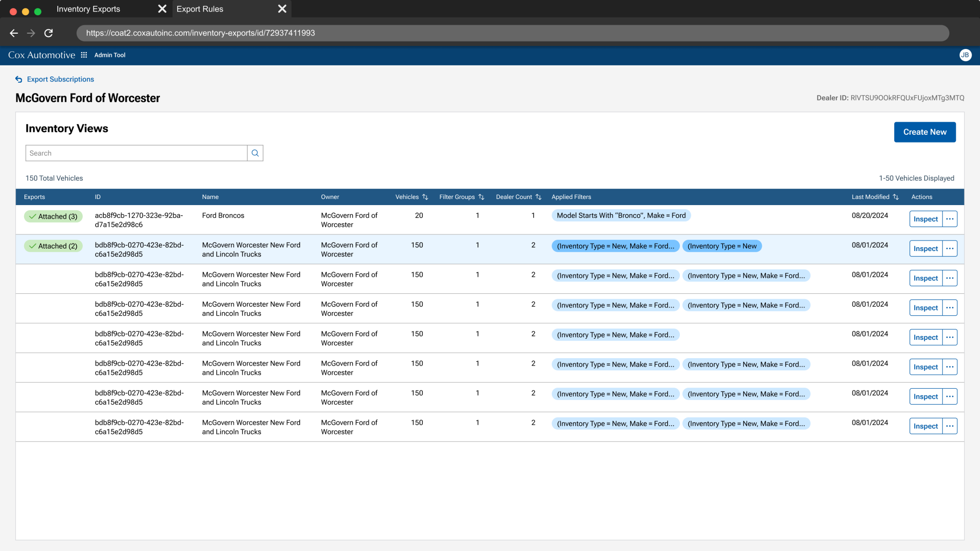Click the back-arrow icon next to Export Subscriptions
This screenshot has width=980, height=551.
19,79
